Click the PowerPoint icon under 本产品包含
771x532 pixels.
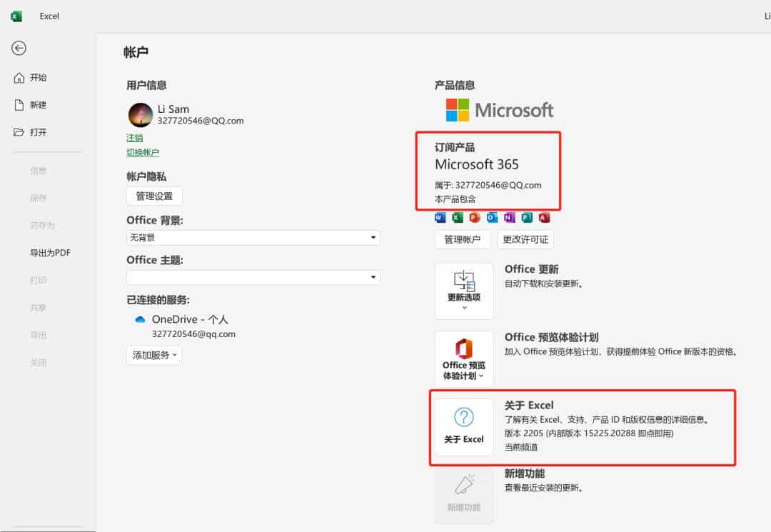tap(476, 217)
